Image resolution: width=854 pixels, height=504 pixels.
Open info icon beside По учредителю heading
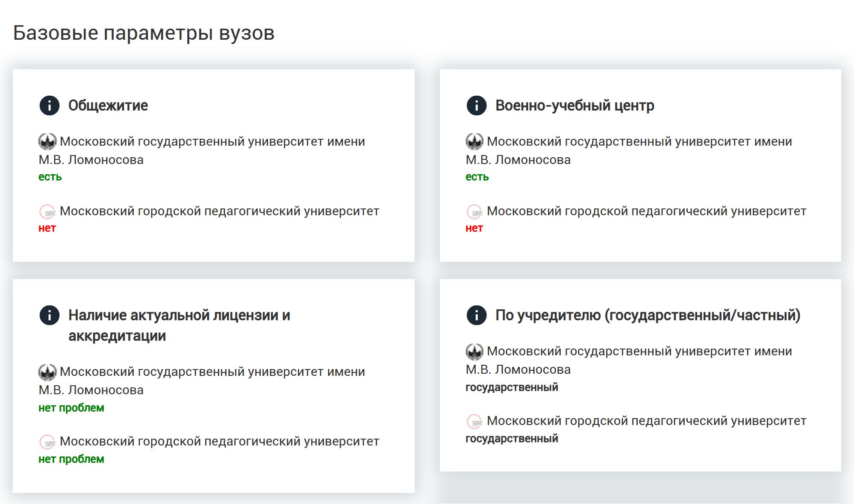tap(477, 315)
